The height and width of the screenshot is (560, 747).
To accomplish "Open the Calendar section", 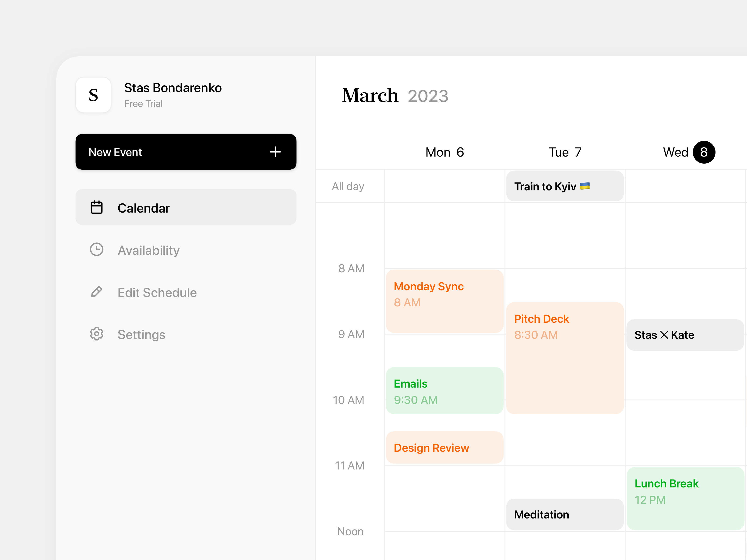I will pyautogui.click(x=144, y=208).
